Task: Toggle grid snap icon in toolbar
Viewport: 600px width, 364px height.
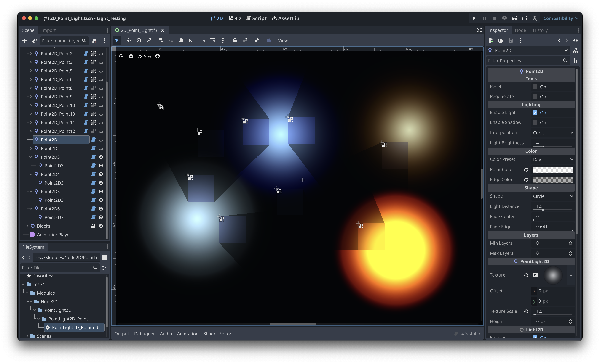Action: point(213,40)
